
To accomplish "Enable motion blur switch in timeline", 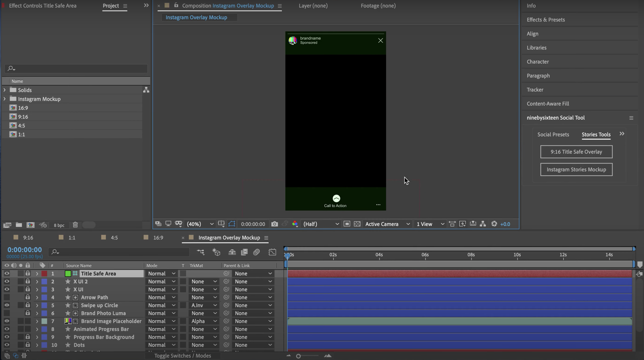I will (x=256, y=252).
